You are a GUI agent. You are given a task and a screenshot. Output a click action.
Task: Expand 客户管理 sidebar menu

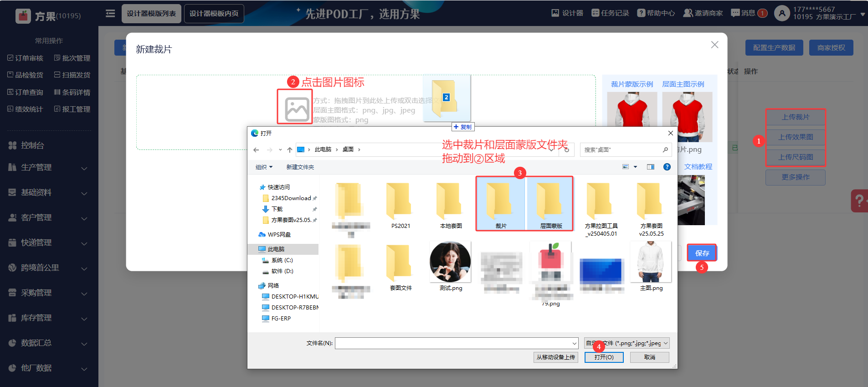click(x=49, y=217)
